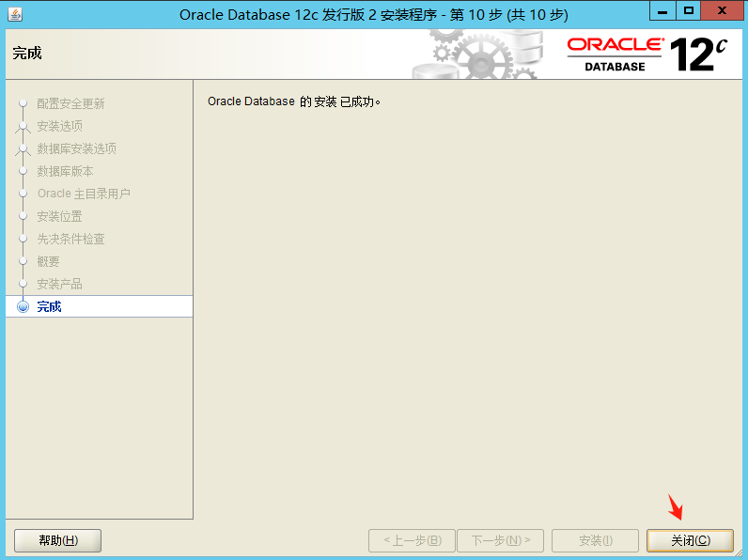Select the 安装产品 step
748x560 pixels.
[x=59, y=284]
